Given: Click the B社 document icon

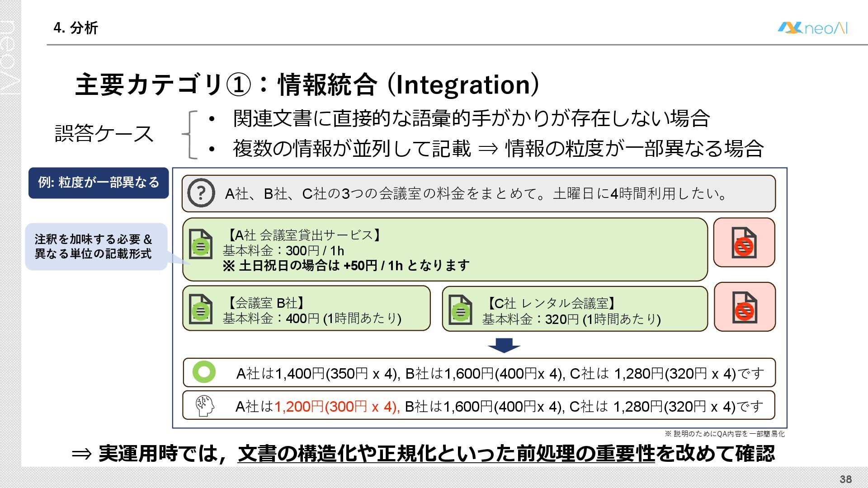Looking at the screenshot, I should [x=201, y=309].
